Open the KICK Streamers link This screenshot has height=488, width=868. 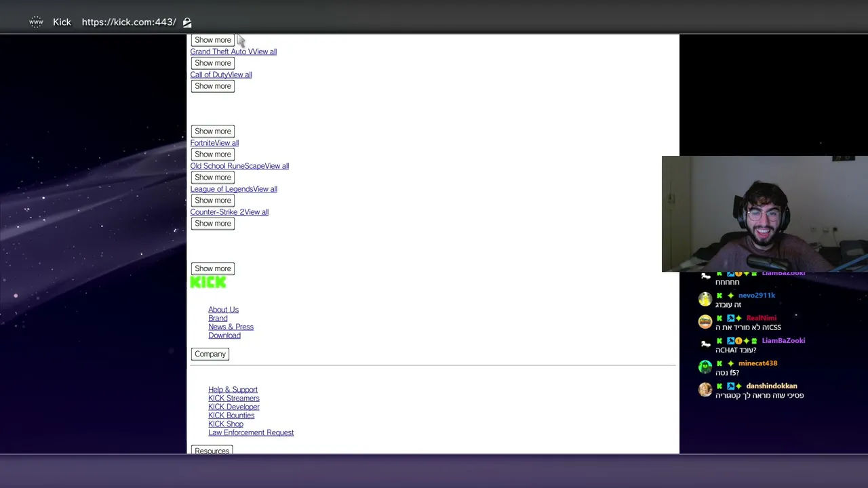234,399
